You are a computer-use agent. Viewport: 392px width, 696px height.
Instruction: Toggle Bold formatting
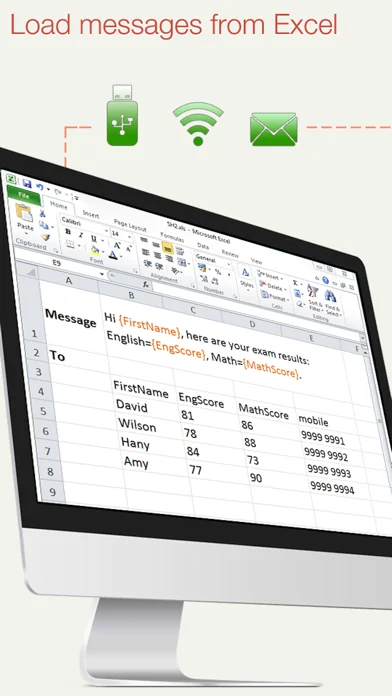68,232
